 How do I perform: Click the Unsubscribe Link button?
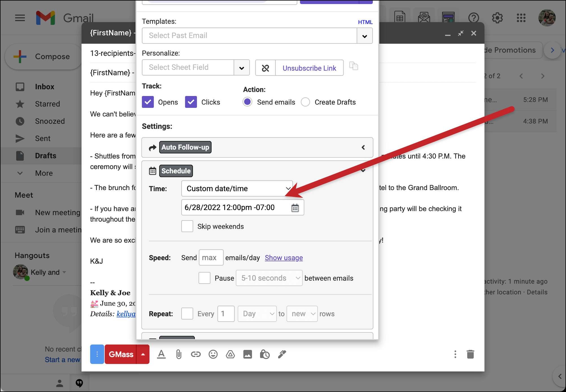(309, 68)
